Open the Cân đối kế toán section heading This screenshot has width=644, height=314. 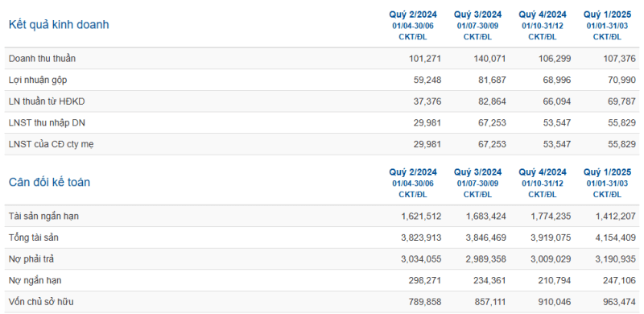(x=49, y=182)
